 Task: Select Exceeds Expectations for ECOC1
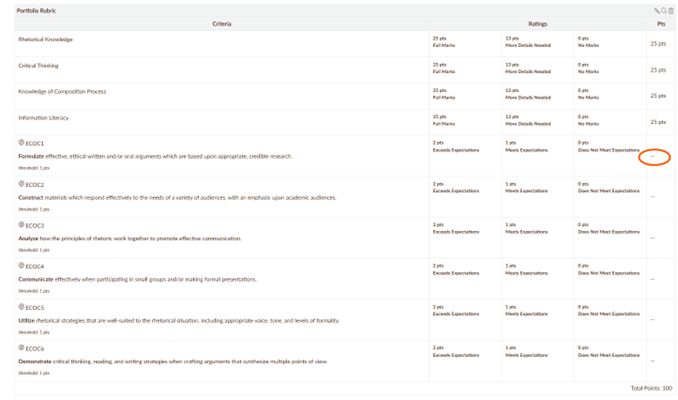point(456,150)
